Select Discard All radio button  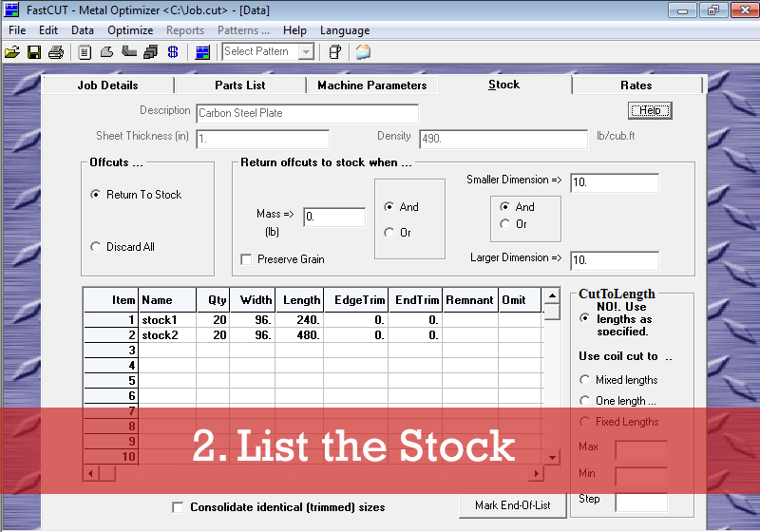[x=123, y=247]
